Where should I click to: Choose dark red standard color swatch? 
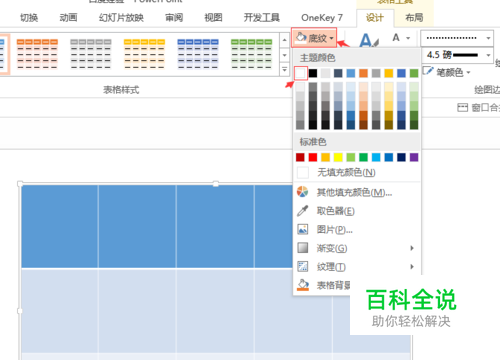[300, 157]
